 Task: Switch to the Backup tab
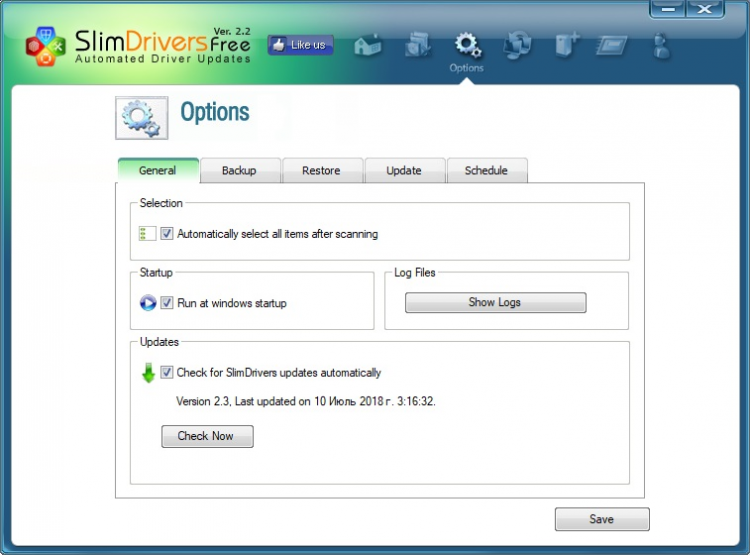(240, 170)
